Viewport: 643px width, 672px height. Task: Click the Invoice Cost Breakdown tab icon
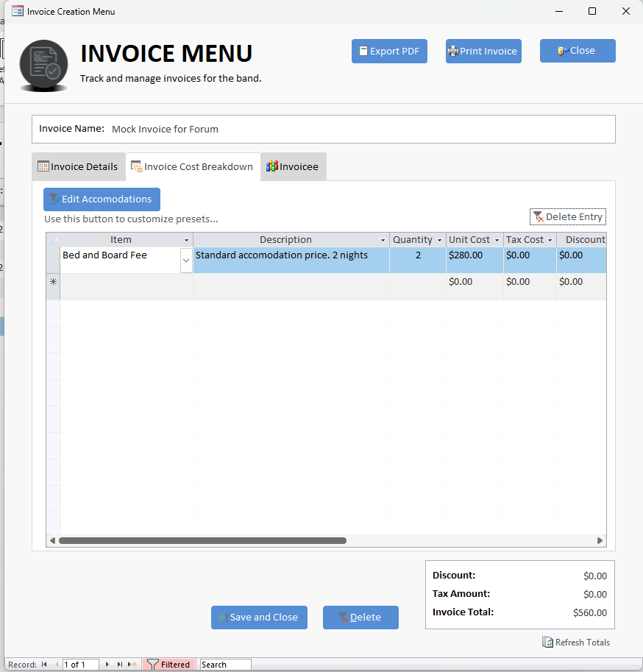tap(137, 166)
